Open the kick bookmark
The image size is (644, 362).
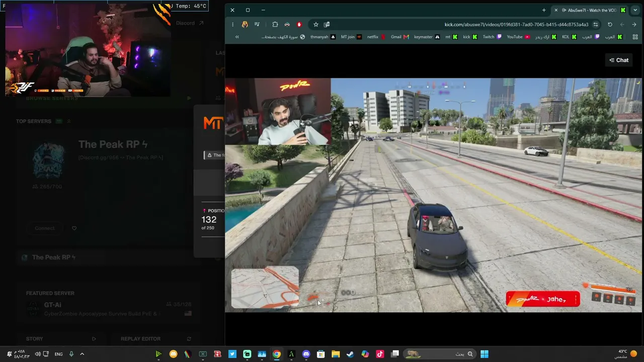point(470,37)
